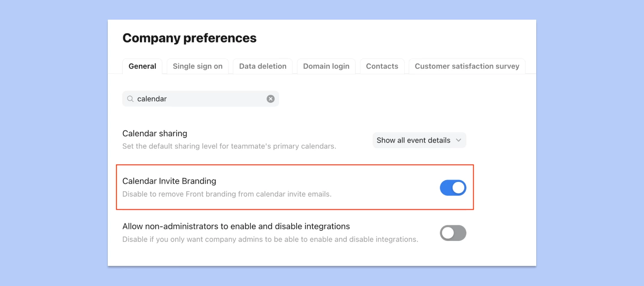Screen dimensions: 644x286
Task: Select the Contacts tab
Action: click(x=382, y=66)
